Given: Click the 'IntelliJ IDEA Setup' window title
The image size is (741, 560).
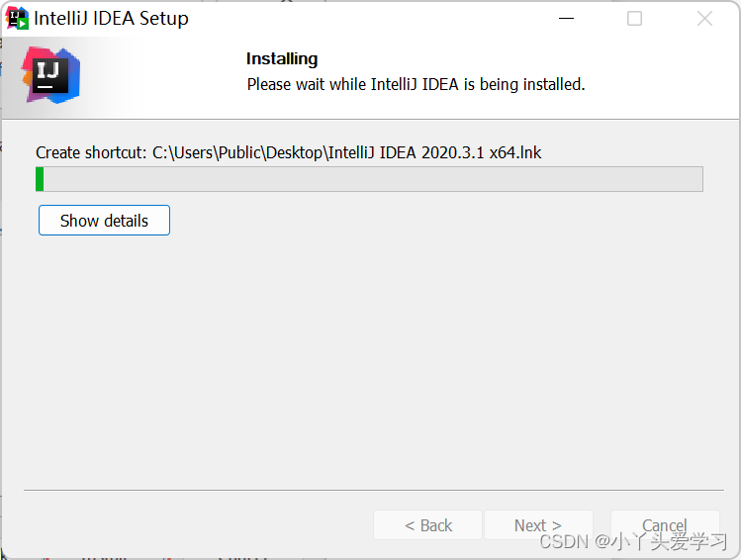Looking at the screenshot, I should coord(111,19).
